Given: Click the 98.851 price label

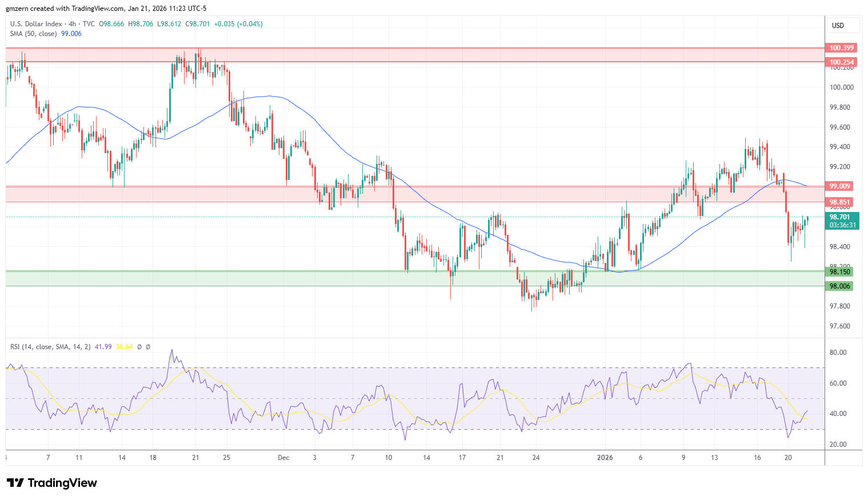Looking at the screenshot, I should [x=840, y=202].
